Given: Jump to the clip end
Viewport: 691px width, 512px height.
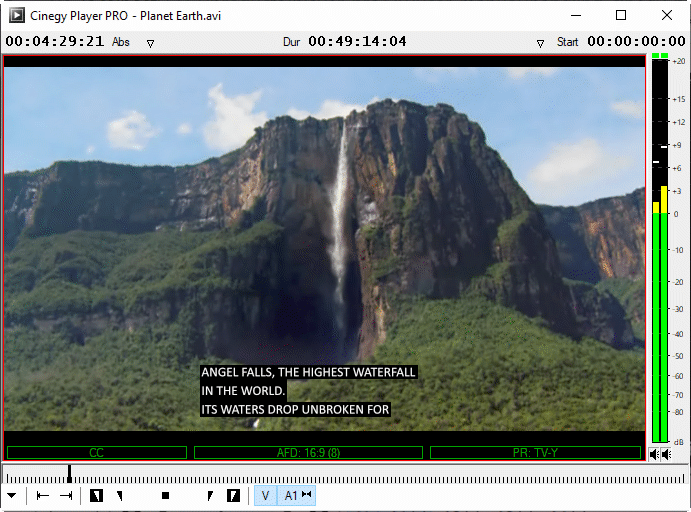Looking at the screenshot, I should (x=66, y=496).
